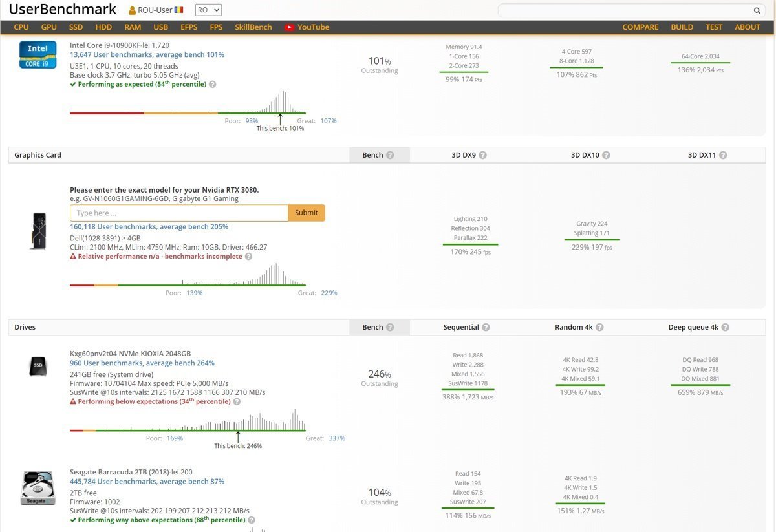The image size is (776, 532).
Task: Click the CPU benchmark distribution bar
Action: tap(188, 113)
